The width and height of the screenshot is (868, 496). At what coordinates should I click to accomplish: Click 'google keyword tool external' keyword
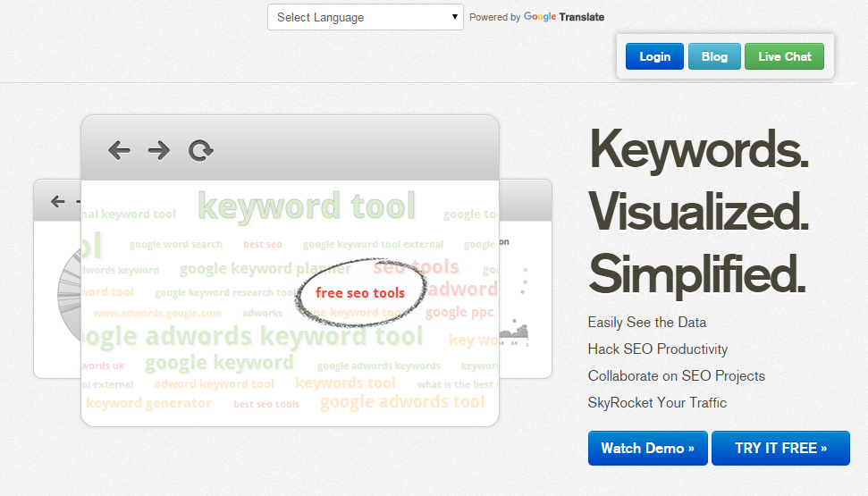(373, 245)
